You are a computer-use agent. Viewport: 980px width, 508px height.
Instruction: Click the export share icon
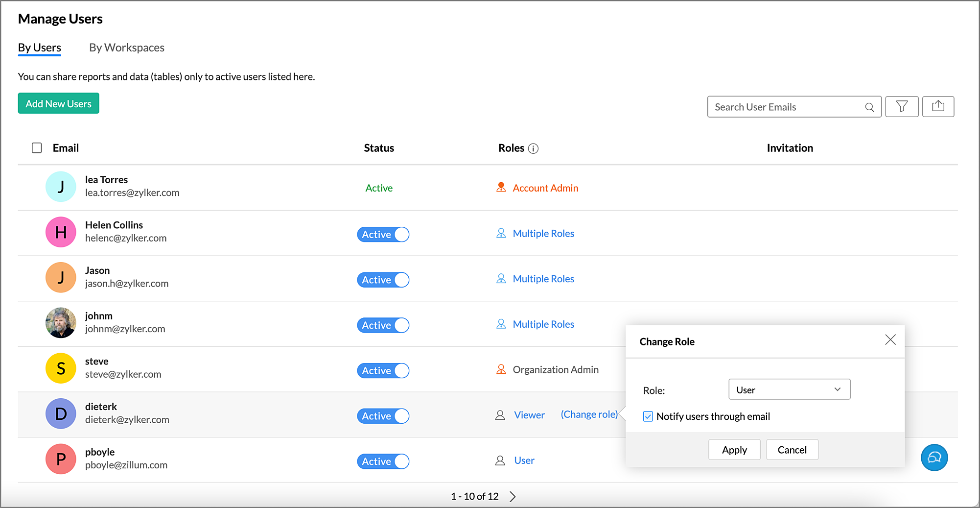pos(938,106)
